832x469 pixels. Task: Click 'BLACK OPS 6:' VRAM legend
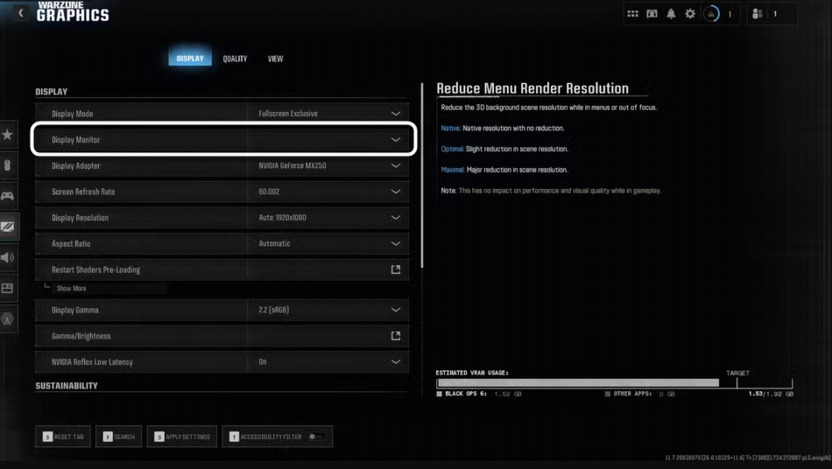479,394
